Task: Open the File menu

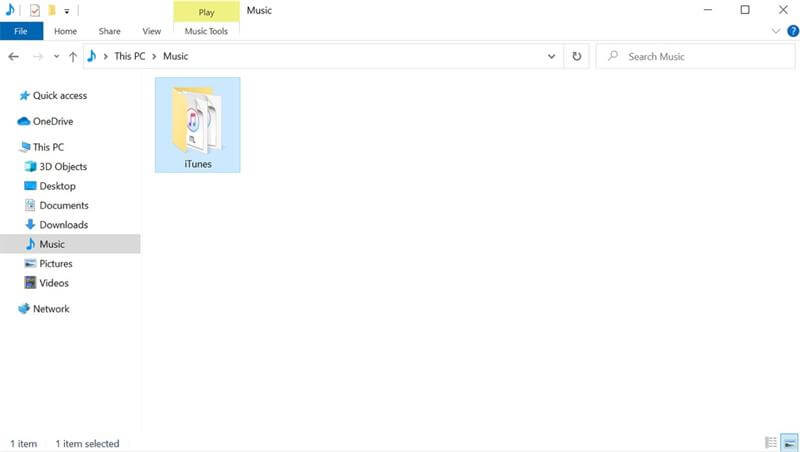Action: point(21,31)
